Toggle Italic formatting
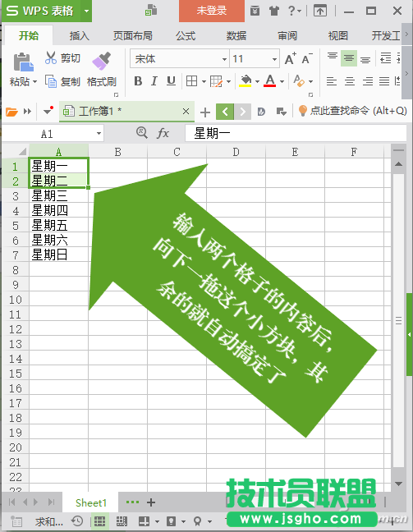The image size is (413, 532). point(154,81)
